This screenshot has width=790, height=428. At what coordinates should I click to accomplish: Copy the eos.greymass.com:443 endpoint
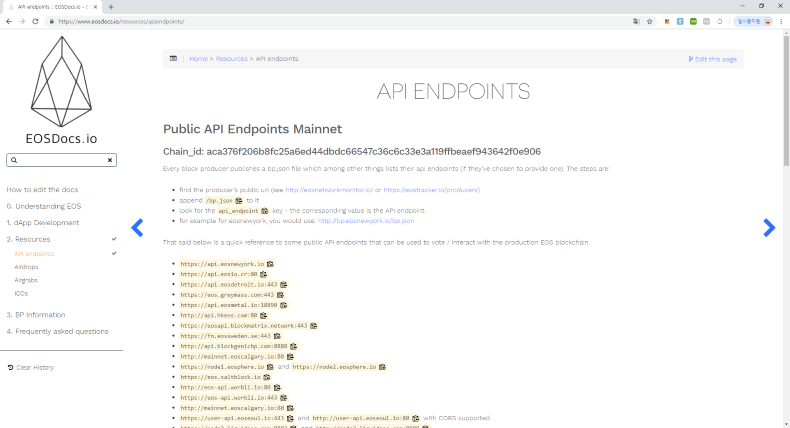(x=280, y=295)
